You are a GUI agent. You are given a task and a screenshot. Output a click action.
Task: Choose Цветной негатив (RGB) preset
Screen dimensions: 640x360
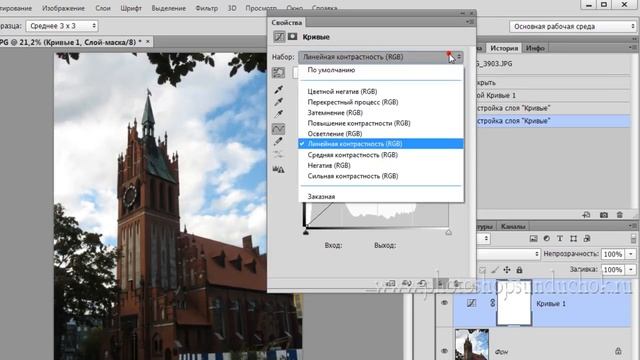pyautogui.click(x=381, y=91)
